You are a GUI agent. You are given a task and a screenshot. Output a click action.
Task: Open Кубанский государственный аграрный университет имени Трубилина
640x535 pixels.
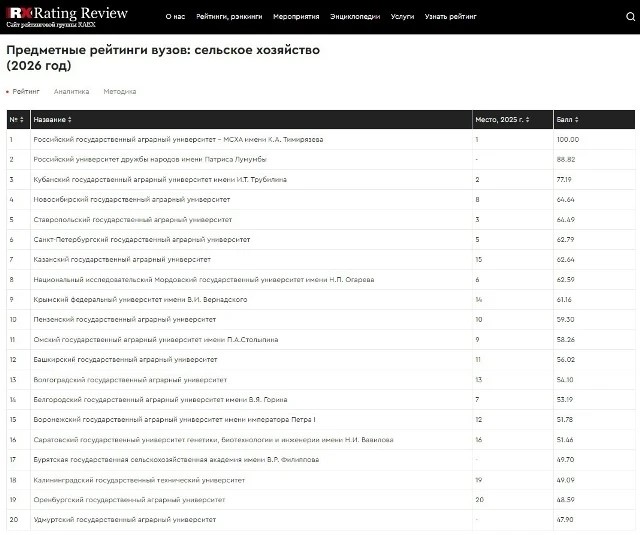(x=160, y=180)
